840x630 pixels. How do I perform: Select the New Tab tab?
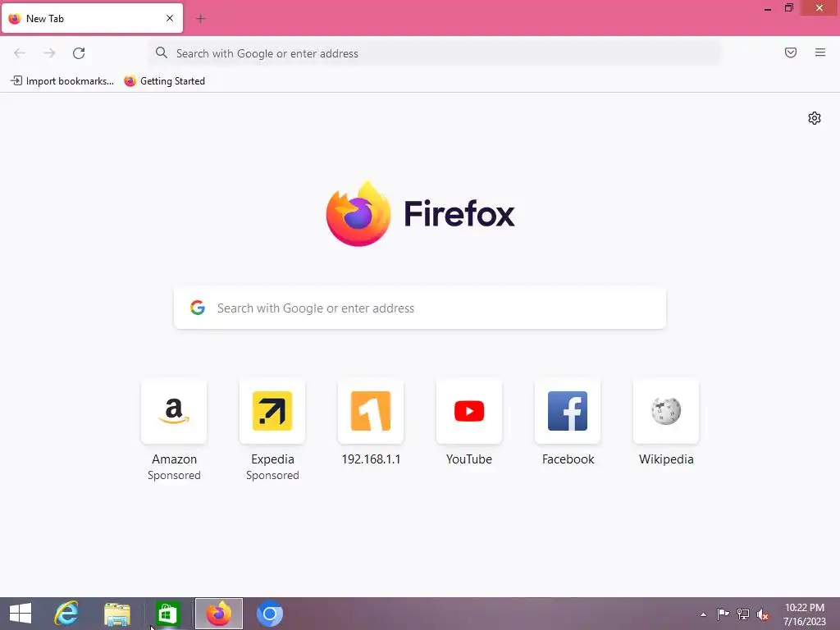(92, 18)
